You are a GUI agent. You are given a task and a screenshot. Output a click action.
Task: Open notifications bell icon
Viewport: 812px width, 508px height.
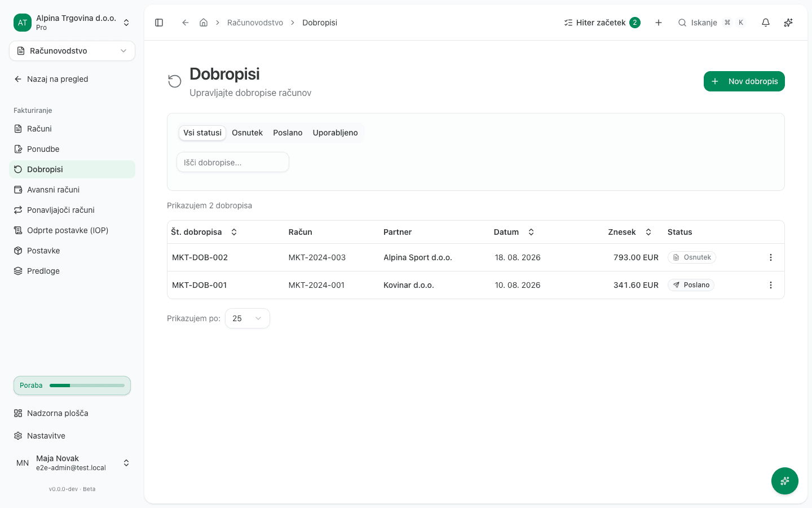766,23
